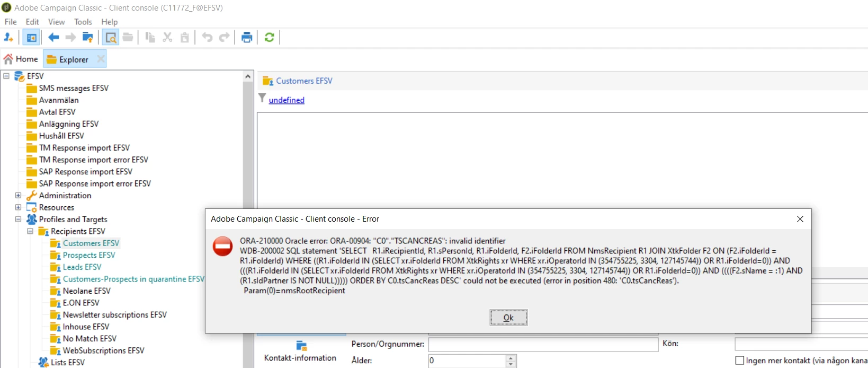
Task: Expand the Resources node
Action: click(x=18, y=207)
